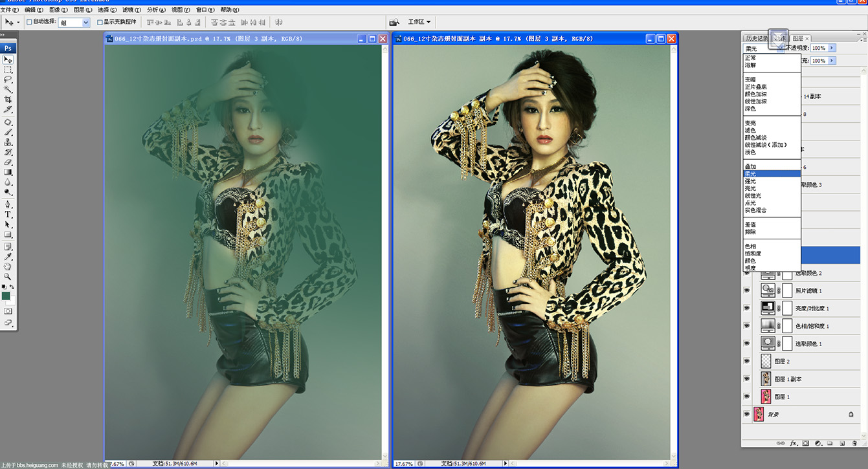Hide the 图层 1 副本 layer
Viewport: 868px width, 469px height.
coord(747,379)
